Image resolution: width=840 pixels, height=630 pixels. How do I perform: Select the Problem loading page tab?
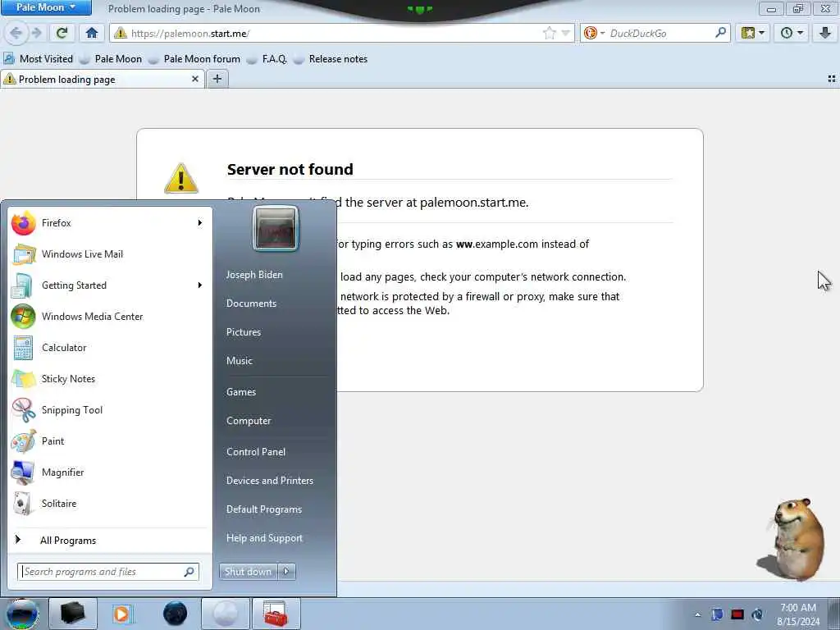(x=102, y=80)
